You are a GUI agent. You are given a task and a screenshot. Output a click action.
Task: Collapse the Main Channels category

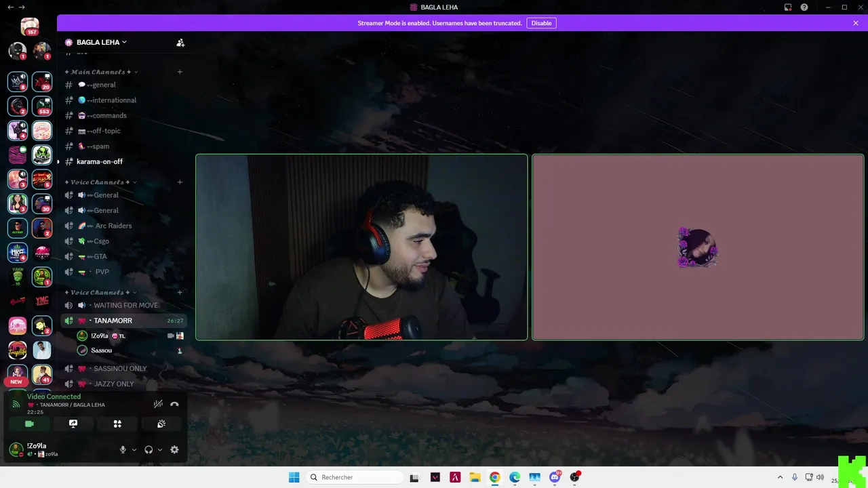(101, 72)
